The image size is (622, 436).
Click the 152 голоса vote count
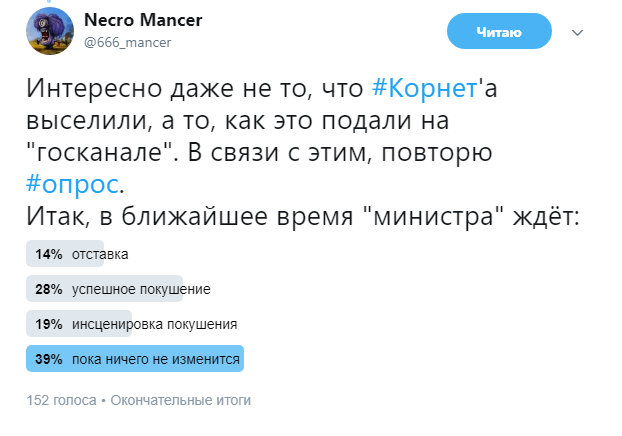pos(61,400)
